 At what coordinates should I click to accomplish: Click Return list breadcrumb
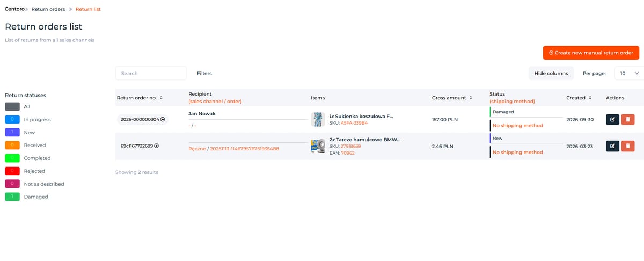pos(88,9)
